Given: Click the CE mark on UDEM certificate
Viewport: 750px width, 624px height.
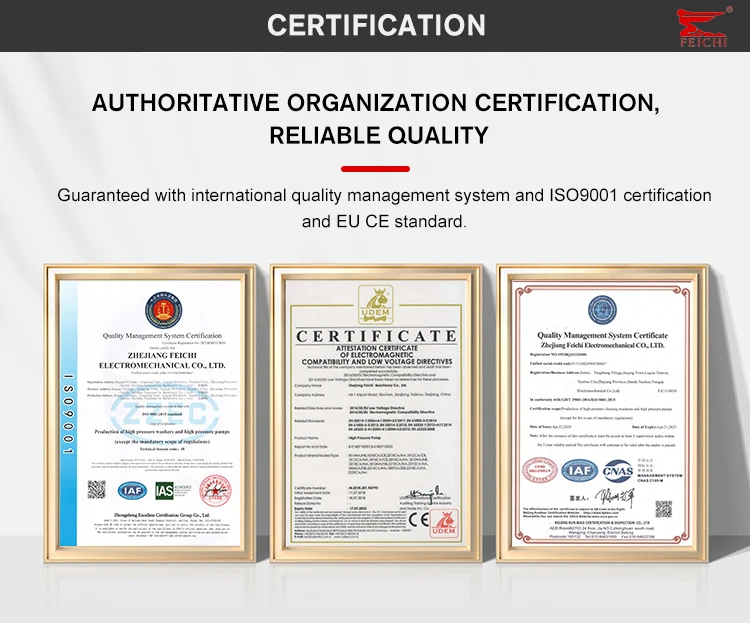Looking at the screenshot, I should point(418,519).
